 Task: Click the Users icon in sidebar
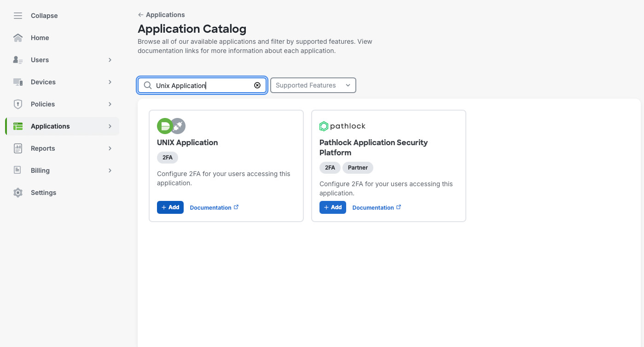(x=18, y=60)
